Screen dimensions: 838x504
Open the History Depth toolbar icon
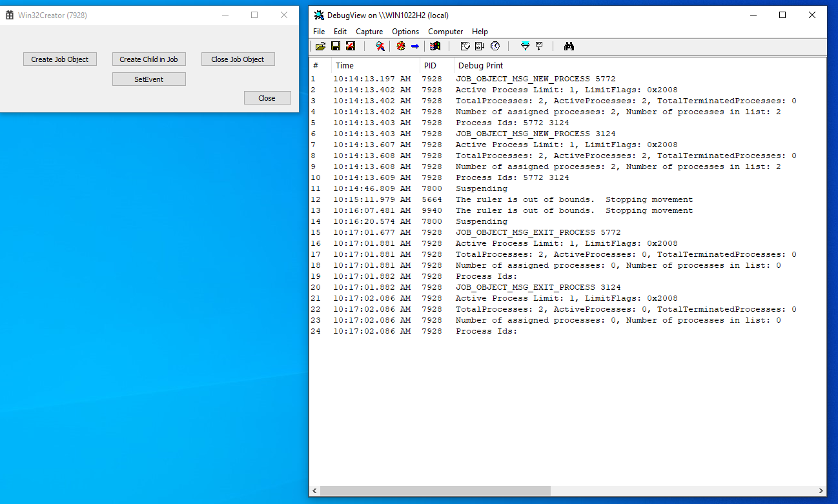(539, 46)
